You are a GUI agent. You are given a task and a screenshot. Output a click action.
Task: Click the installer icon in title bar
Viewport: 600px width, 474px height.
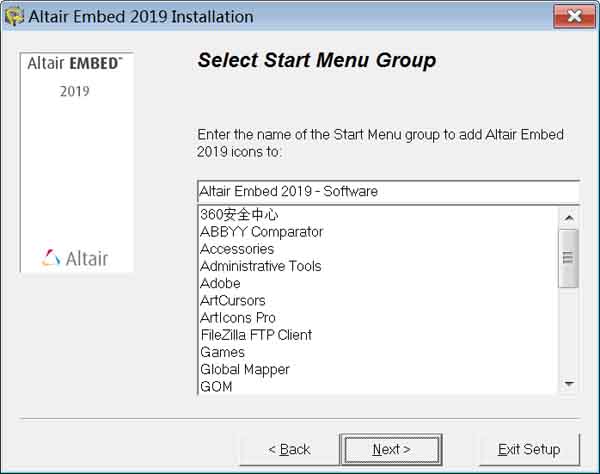pyautogui.click(x=14, y=17)
